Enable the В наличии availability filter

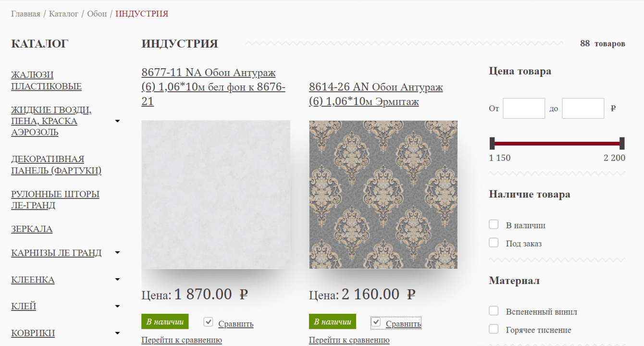494,224
